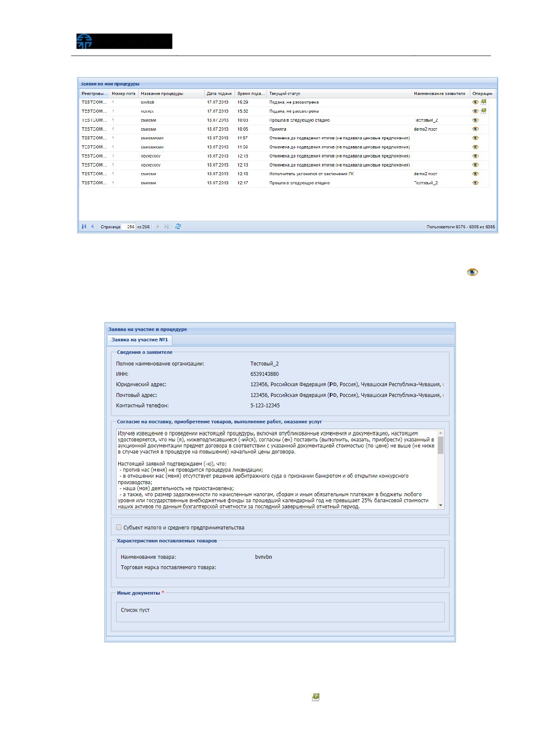Review the cxvbcb application with green icon
535x756 pixels.
pos(484,102)
